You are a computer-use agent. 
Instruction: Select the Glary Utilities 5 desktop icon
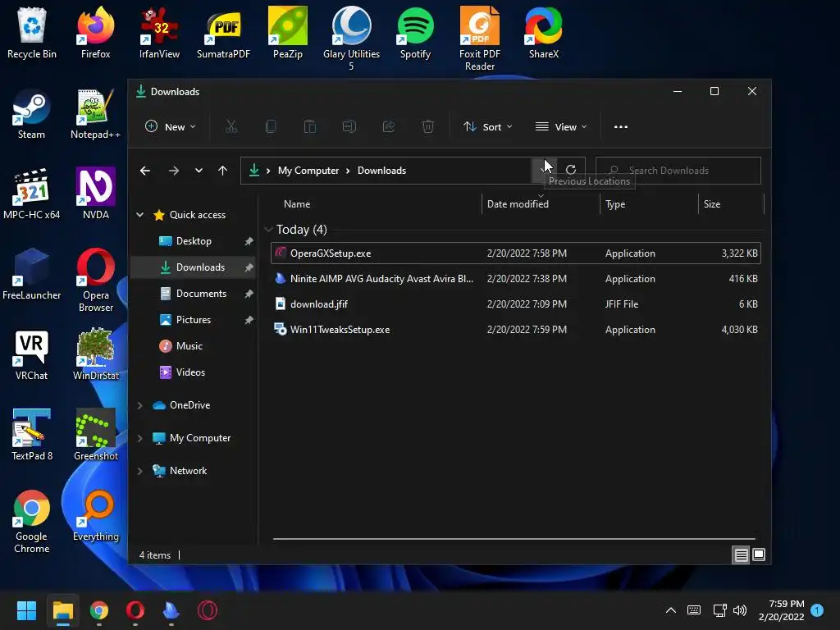[x=351, y=39]
